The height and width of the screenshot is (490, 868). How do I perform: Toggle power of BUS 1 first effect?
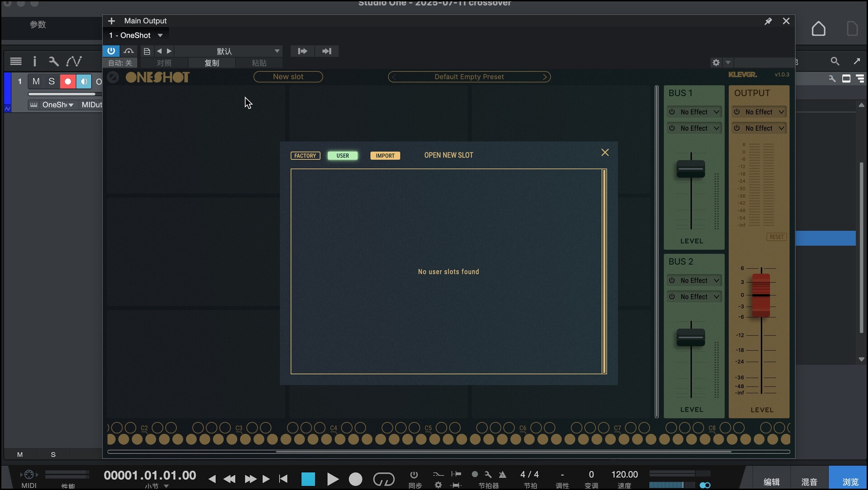point(672,112)
